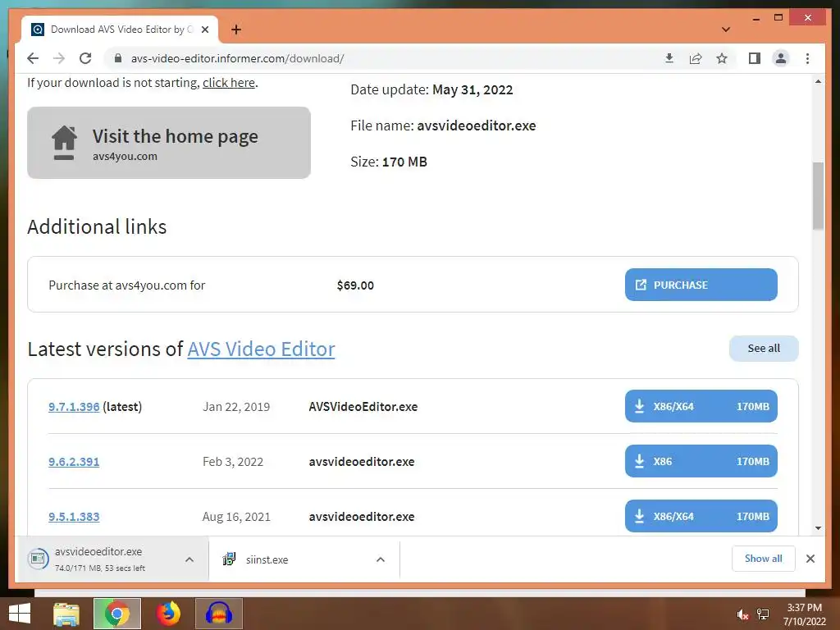840x630 pixels.
Task: Open the downloads icon in address bar
Action: click(x=669, y=58)
